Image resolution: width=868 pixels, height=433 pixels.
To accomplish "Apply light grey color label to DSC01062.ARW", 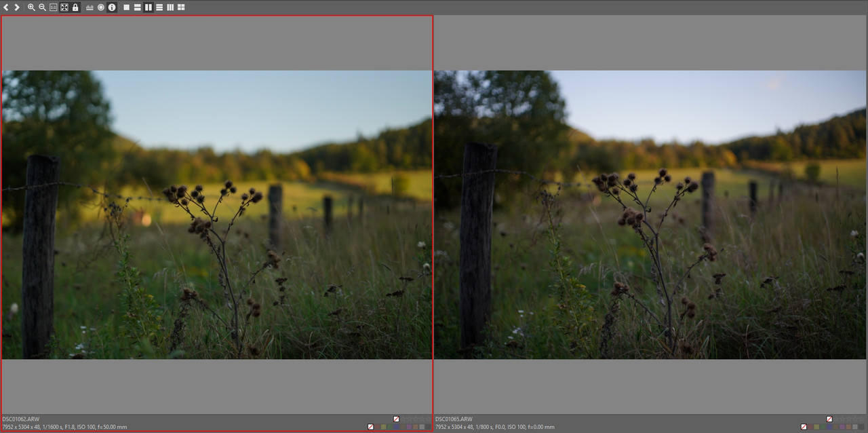I will [422, 427].
